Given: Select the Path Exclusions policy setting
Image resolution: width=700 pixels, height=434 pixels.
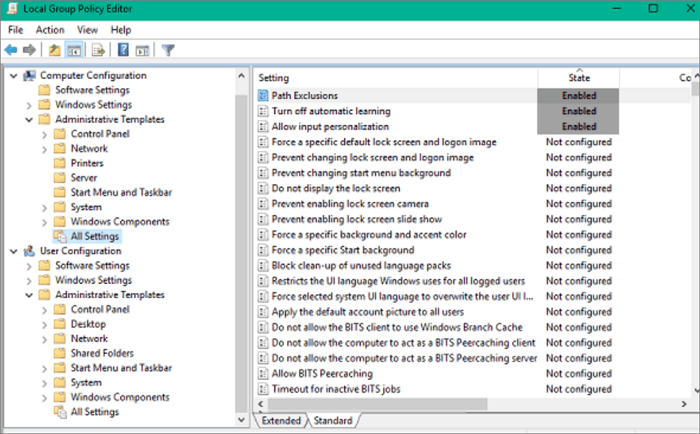Looking at the screenshot, I should coord(305,96).
